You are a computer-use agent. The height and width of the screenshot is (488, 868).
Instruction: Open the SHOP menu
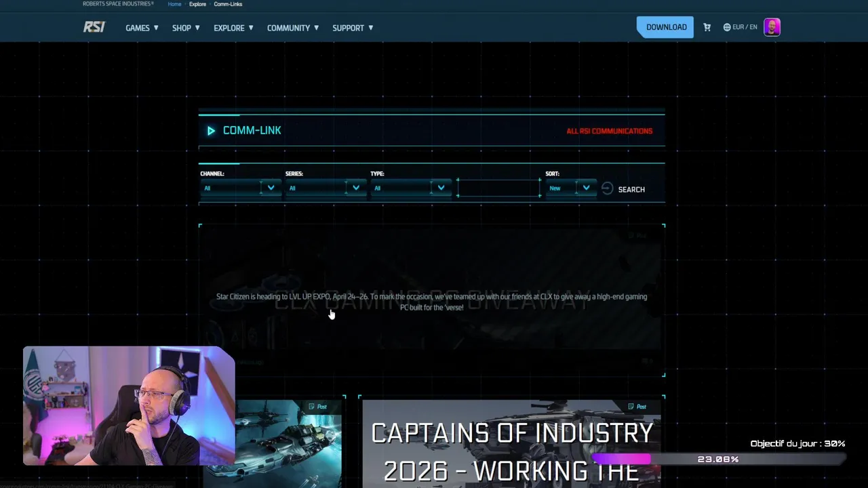coord(186,28)
